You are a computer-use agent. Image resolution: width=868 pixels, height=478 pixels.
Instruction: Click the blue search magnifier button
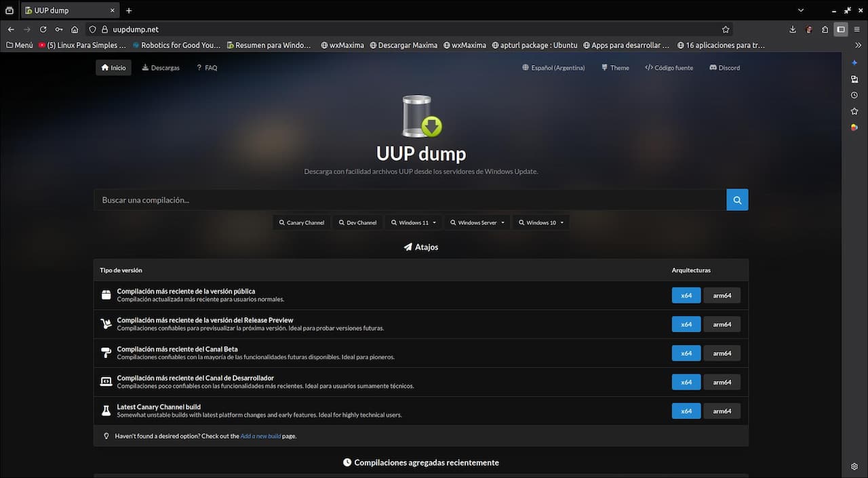pos(737,200)
